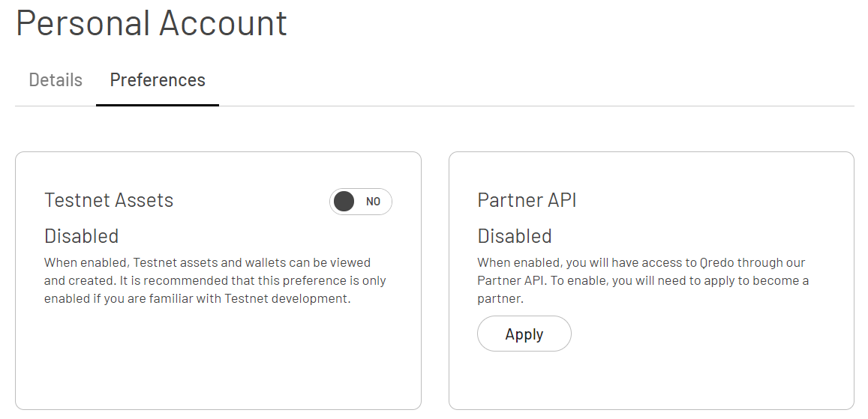Click the Disabled status under Partner API
This screenshot has height=419, width=868.
coord(514,236)
